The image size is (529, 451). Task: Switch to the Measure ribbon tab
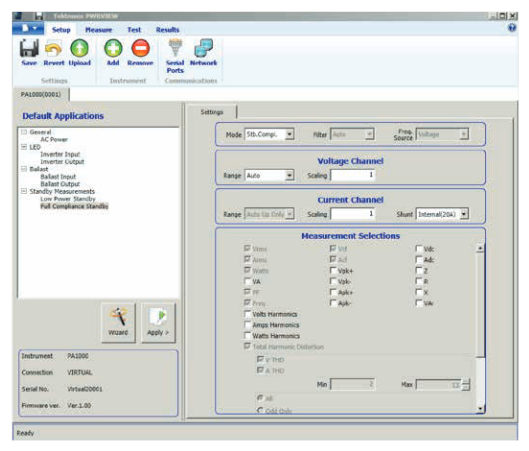point(99,30)
